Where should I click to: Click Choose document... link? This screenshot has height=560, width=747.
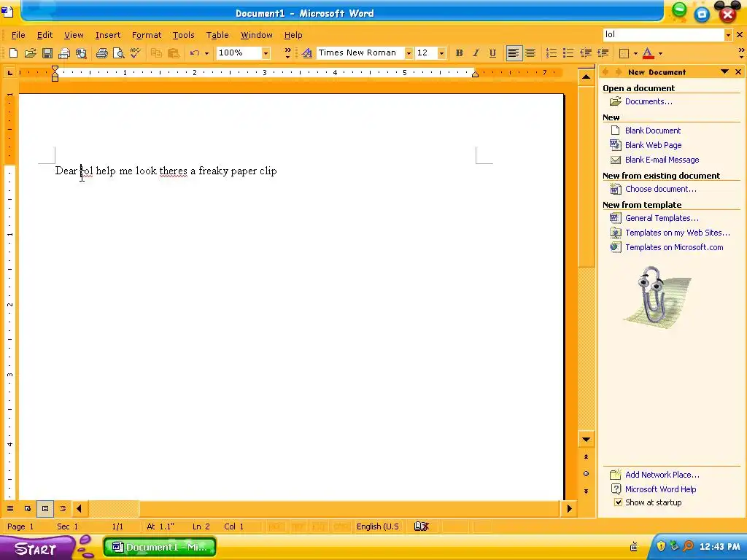pyautogui.click(x=661, y=189)
